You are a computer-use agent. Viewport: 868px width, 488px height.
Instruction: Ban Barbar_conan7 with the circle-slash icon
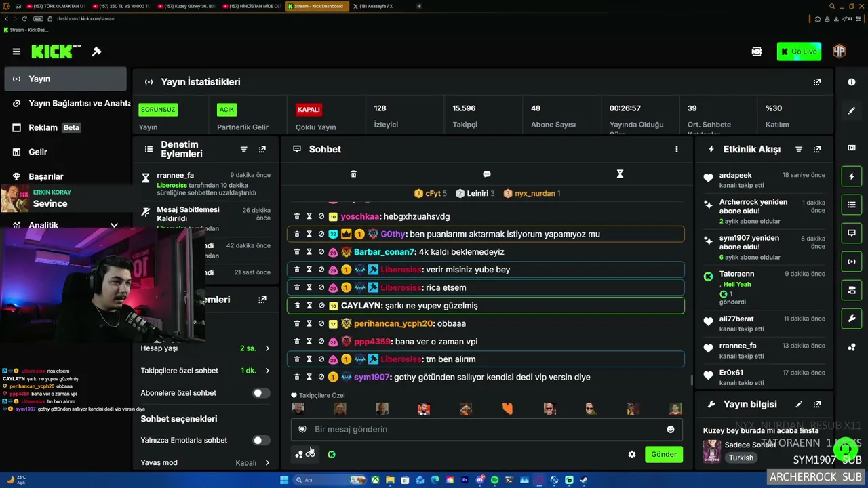point(321,252)
